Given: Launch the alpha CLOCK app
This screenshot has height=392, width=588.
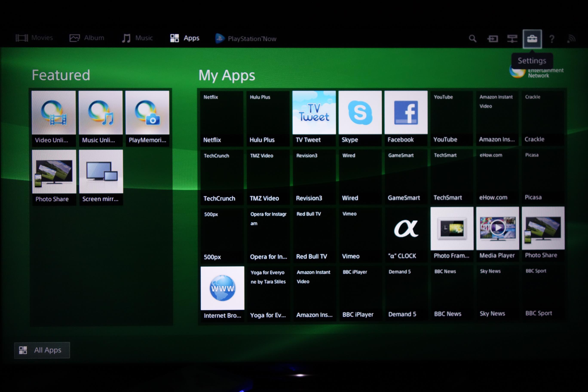Looking at the screenshot, I should pos(406,234).
